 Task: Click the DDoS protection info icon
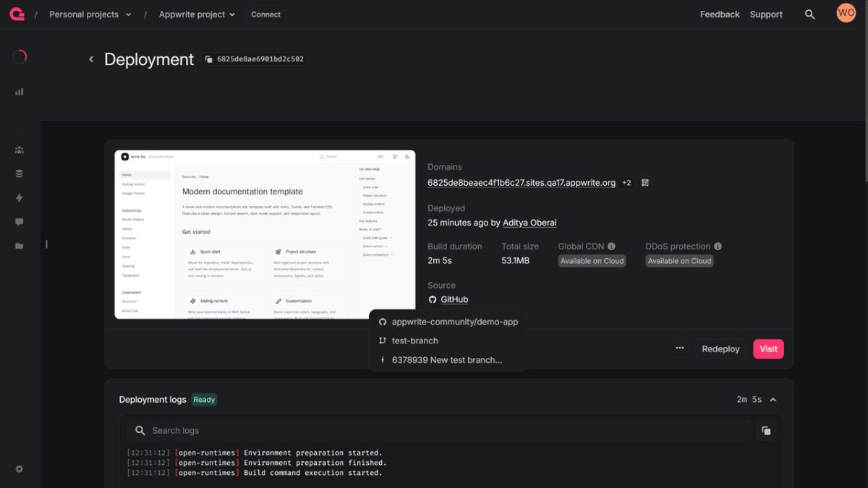(x=718, y=247)
